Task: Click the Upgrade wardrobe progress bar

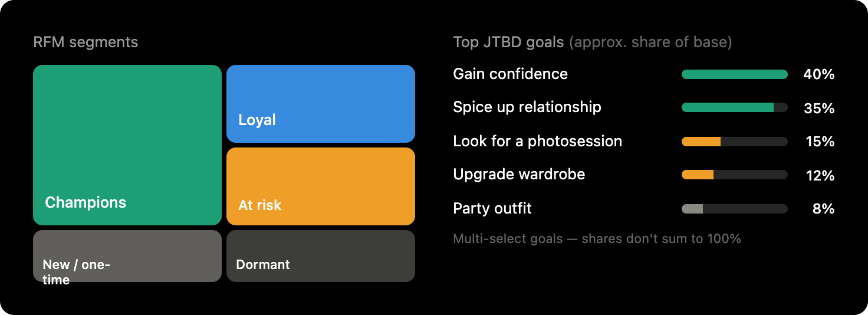Action: (x=735, y=175)
